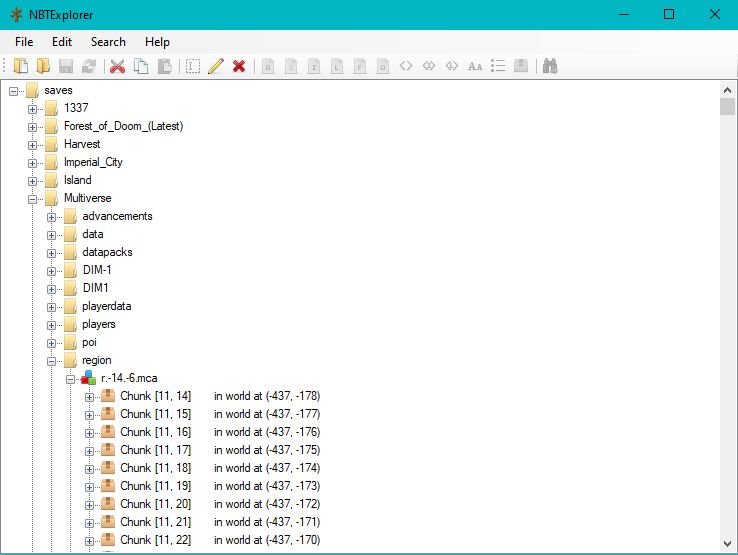Open the File menu
Image resolution: width=738 pixels, height=555 pixels.
(x=24, y=42)
